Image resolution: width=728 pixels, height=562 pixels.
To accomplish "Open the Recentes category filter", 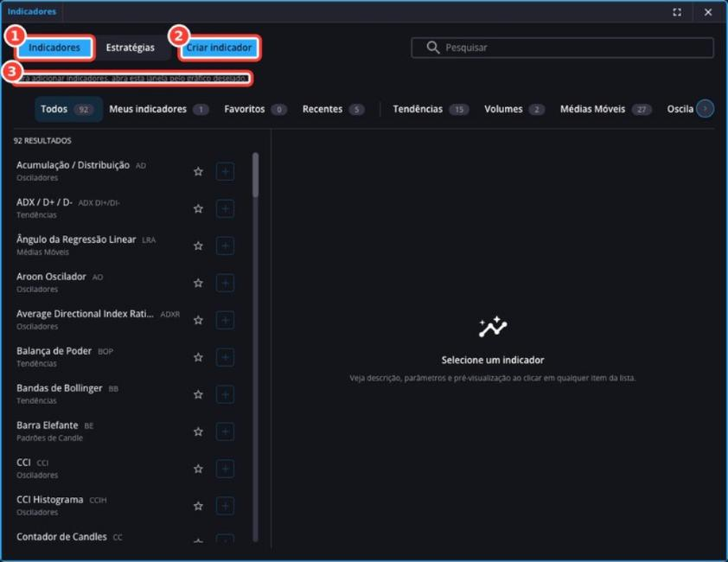I will tap(334, 109).
